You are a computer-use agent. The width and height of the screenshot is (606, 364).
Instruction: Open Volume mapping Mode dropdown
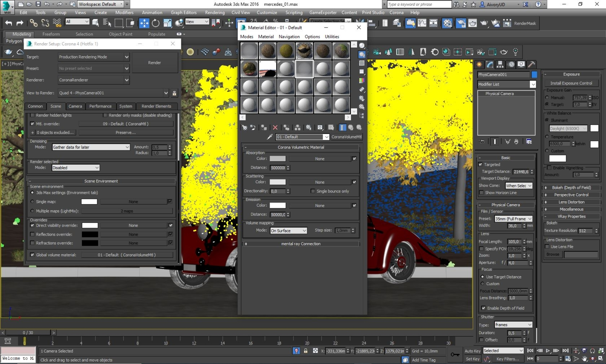click(288, 231)
